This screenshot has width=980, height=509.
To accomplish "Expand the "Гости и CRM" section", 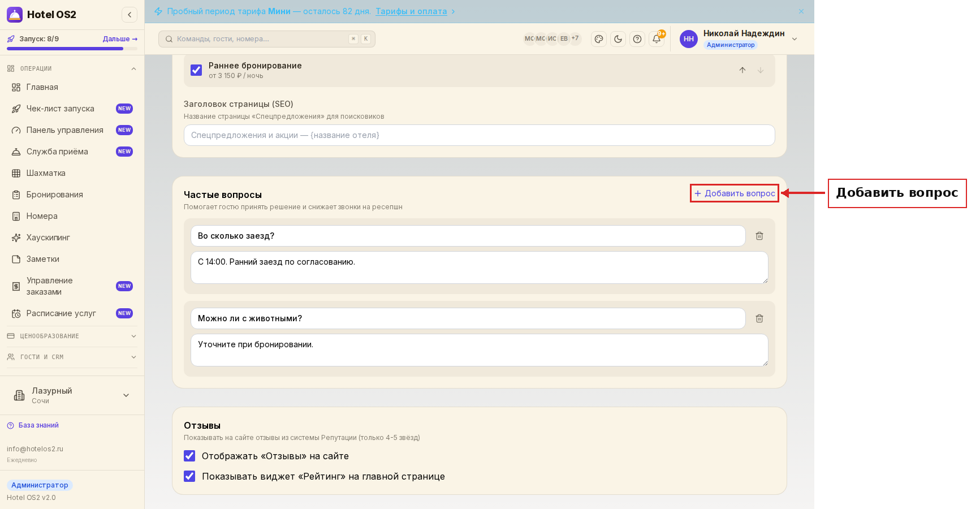I will pyautogui.click(x=72, y=357).
